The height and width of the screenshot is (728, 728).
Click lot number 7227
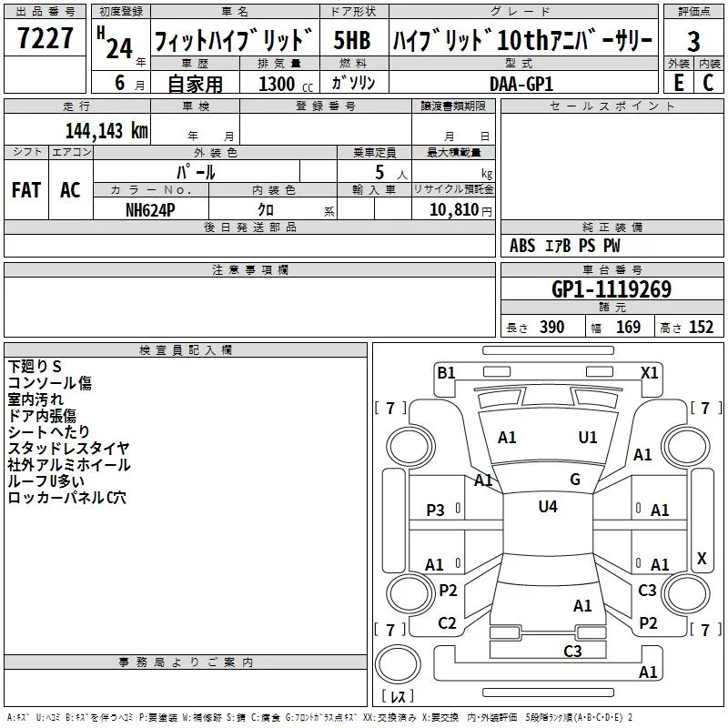pyautogui.click(x=45, y=42)
